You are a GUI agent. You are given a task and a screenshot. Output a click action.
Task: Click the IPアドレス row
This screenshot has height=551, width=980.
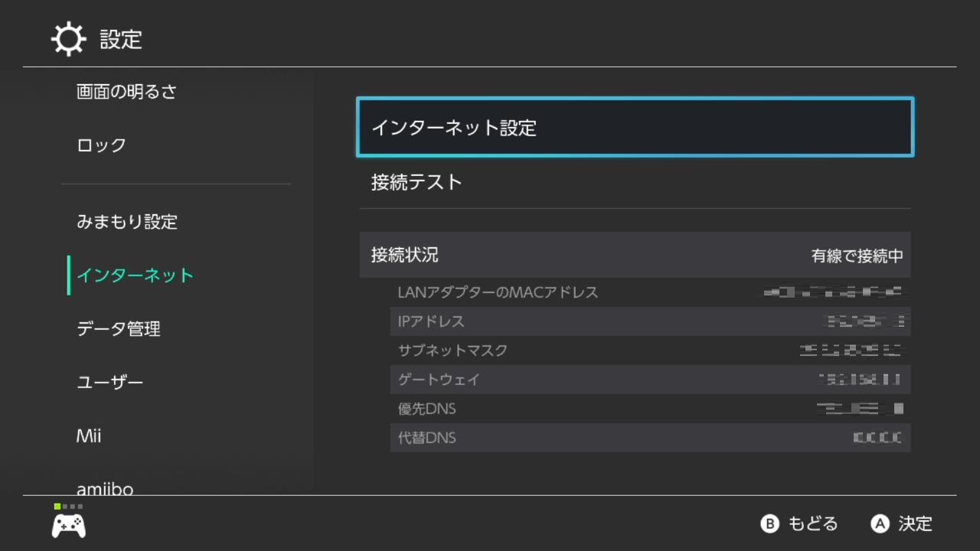point(650,321)
